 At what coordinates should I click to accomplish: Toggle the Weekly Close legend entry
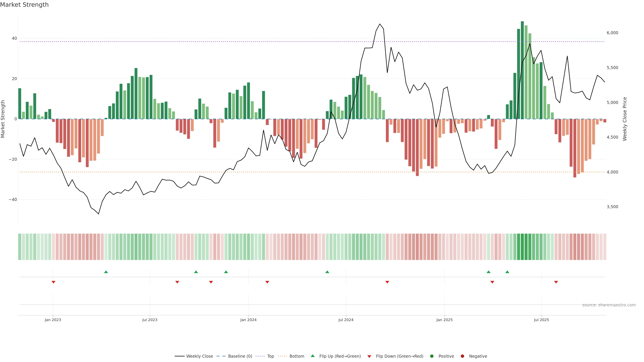[200, 356]
